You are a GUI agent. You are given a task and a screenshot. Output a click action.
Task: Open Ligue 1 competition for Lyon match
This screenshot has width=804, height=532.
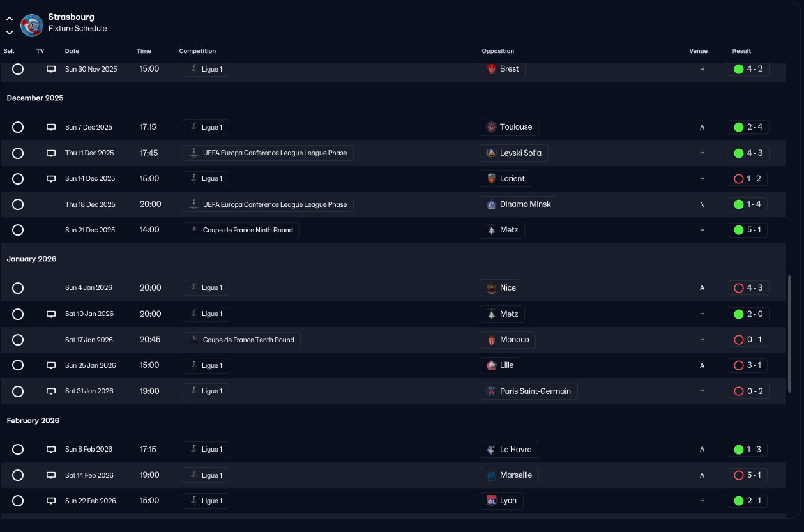(x=206, y=501)
